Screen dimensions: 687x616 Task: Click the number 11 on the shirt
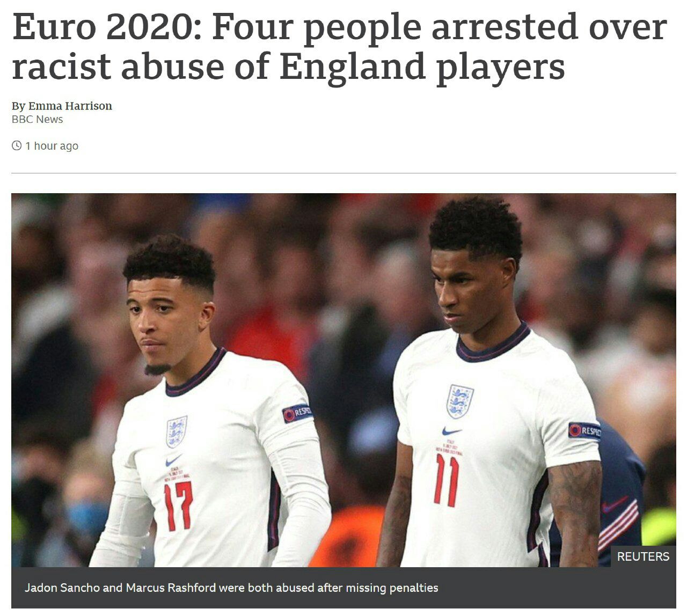(447, 479)
